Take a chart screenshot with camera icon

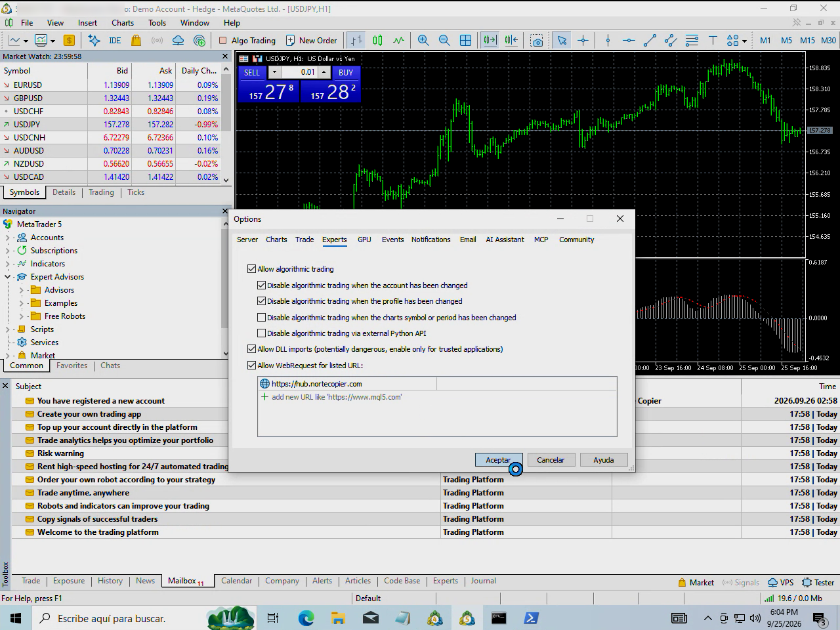pos(537,40)
